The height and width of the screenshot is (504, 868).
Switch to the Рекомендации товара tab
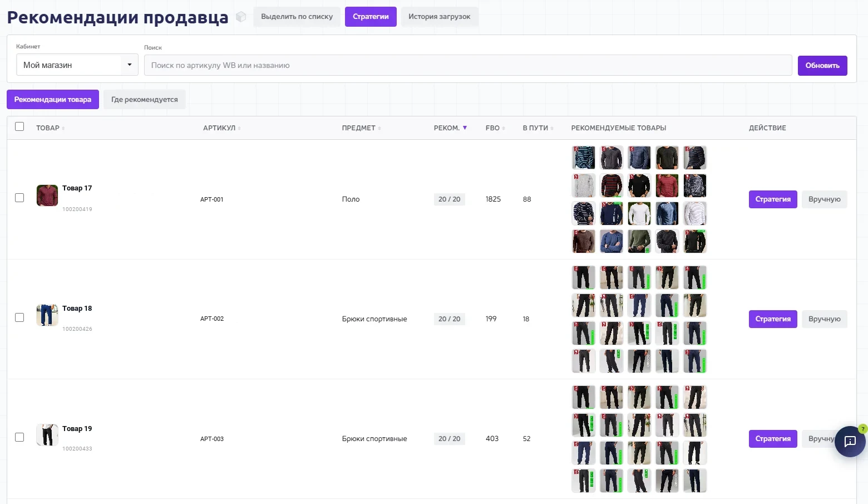point(53,100)
